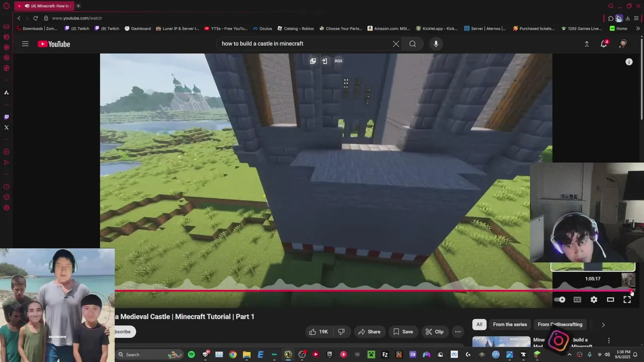Select the Minecraft YouTube browser tab
The height and width of the screenshot is (362, 644).
point(44,6)
